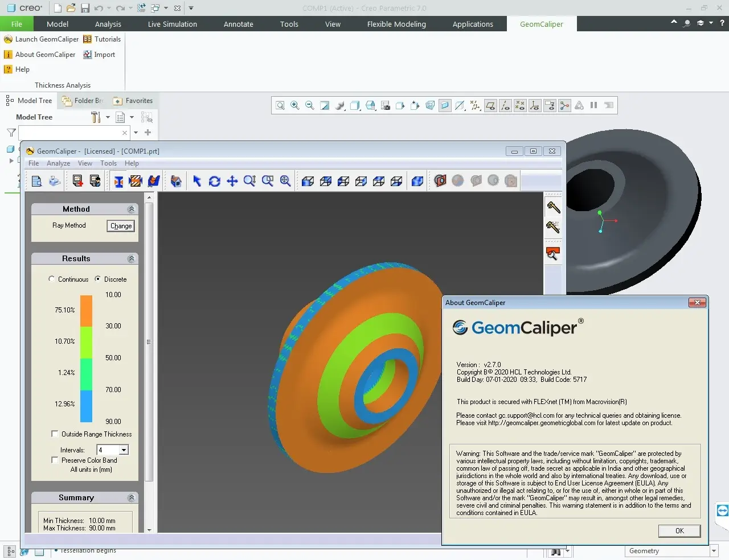Toggle coordinate system display in Creo graphics toolbar
The width and height of the screenshot is (729, 560).
pyautogui.click(x=535, y=105)
